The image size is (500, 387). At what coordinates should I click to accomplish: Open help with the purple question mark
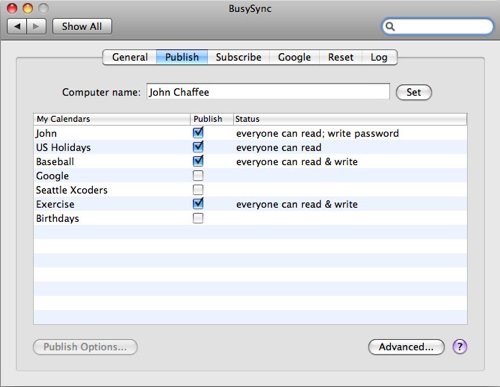point(460,347)
